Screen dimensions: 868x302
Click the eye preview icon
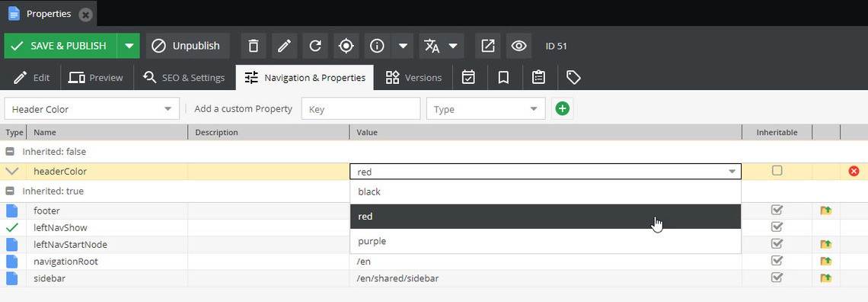(x=519, y=46)
